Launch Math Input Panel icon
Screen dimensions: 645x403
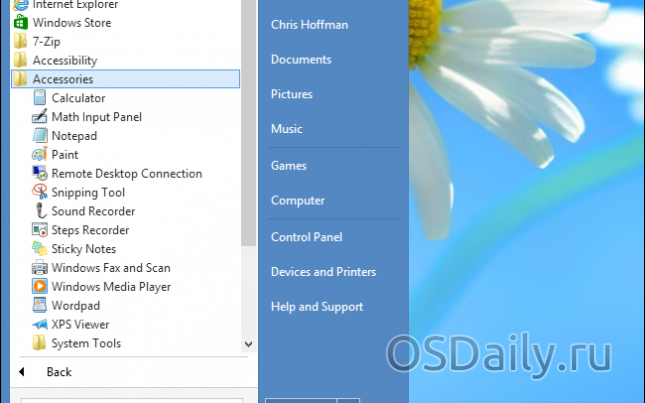pos(40,117)
